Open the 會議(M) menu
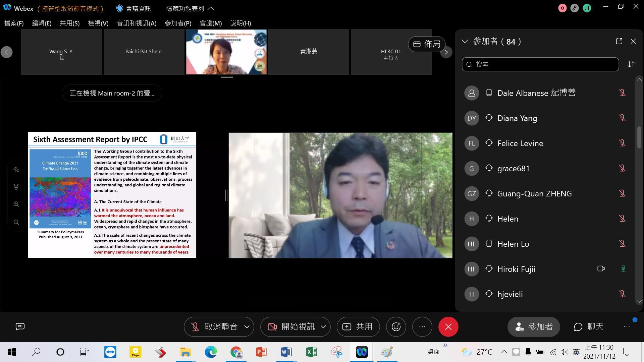 (x=211, y=23)
